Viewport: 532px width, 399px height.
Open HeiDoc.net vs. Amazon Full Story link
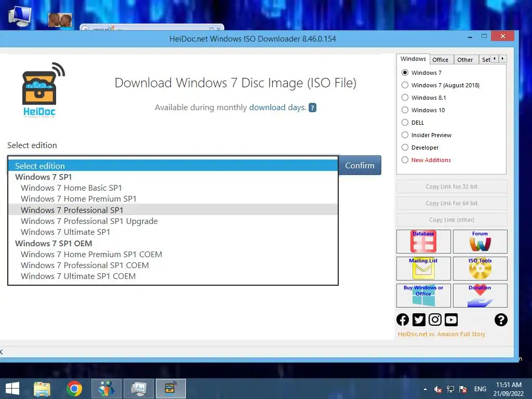pyautogui.click(x=442, y=334)
